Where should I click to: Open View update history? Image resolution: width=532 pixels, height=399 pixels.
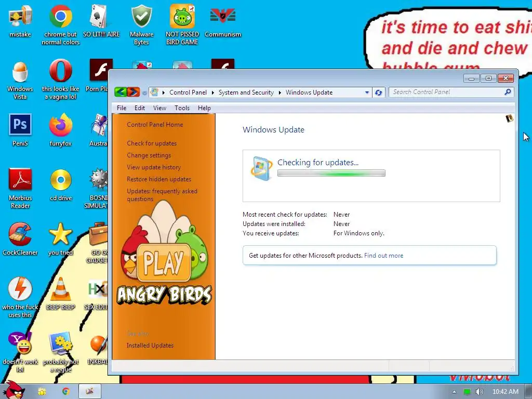(154, 167)
